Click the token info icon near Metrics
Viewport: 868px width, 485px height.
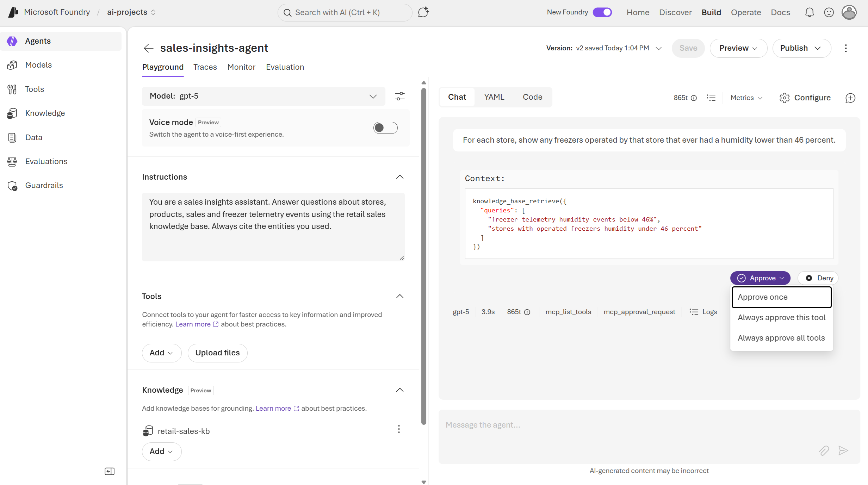pyautogui.click(x=694, y=98)
